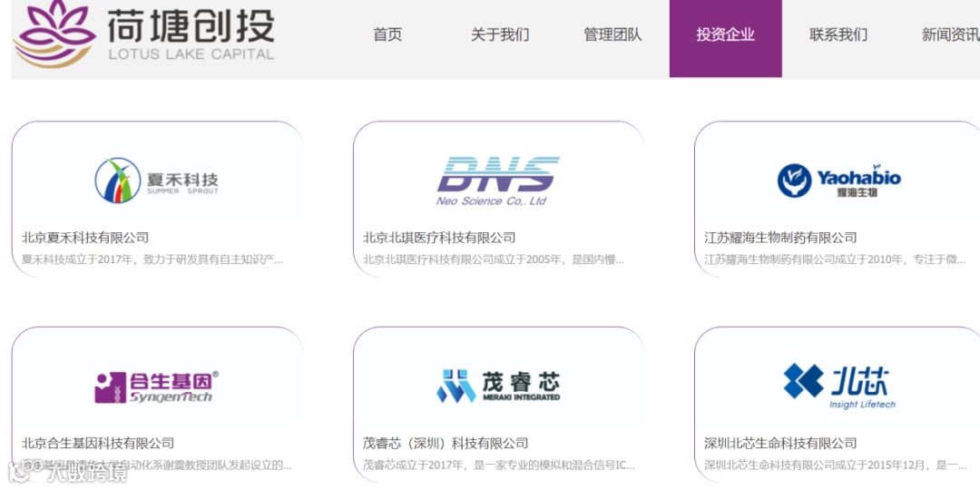Open 深圳北芯生命科技有限公司 title link
Viewport: 980px width, 490px height.
coord(780,444)
